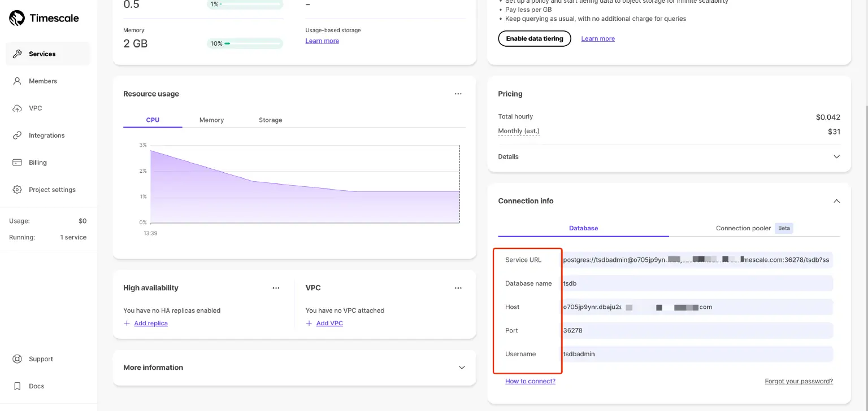
Task: Collapse the Connection info panel
Action: point(837,201)
